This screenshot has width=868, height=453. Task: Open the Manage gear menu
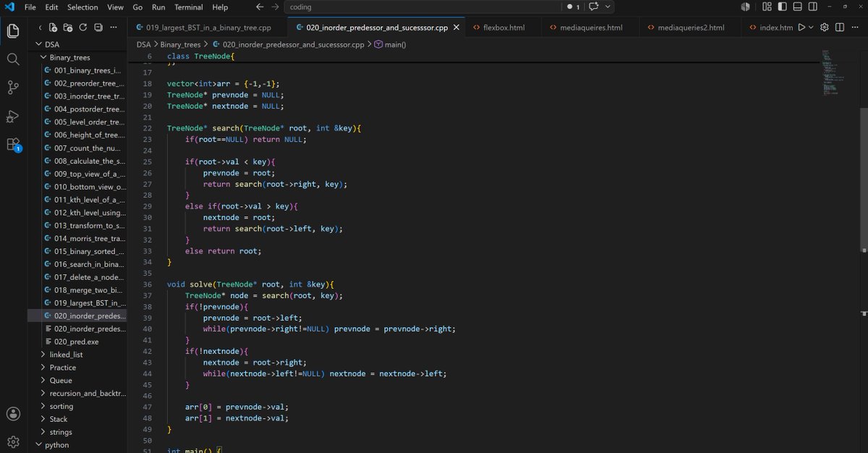click(x=13, y=441)
